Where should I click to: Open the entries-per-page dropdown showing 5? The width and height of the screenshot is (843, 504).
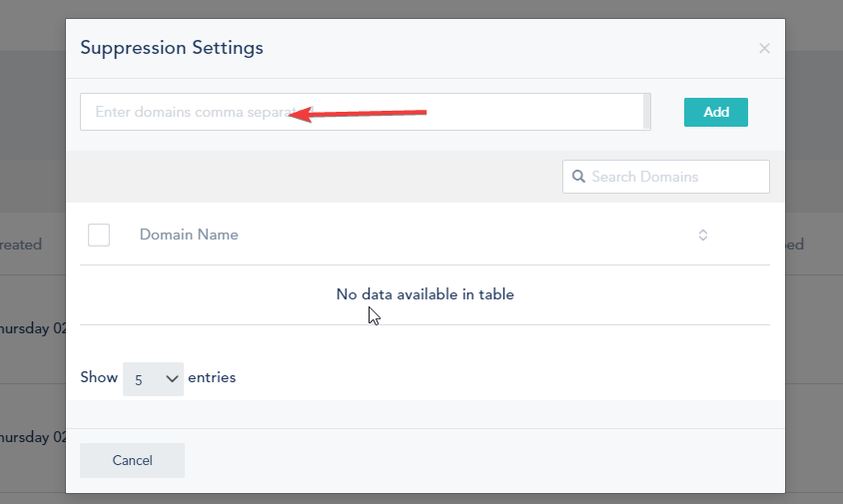153,379
